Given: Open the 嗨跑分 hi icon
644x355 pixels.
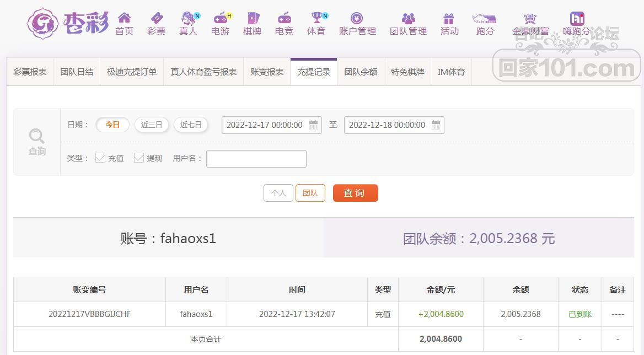Looking at the screenshot, I should coord(577,19).
